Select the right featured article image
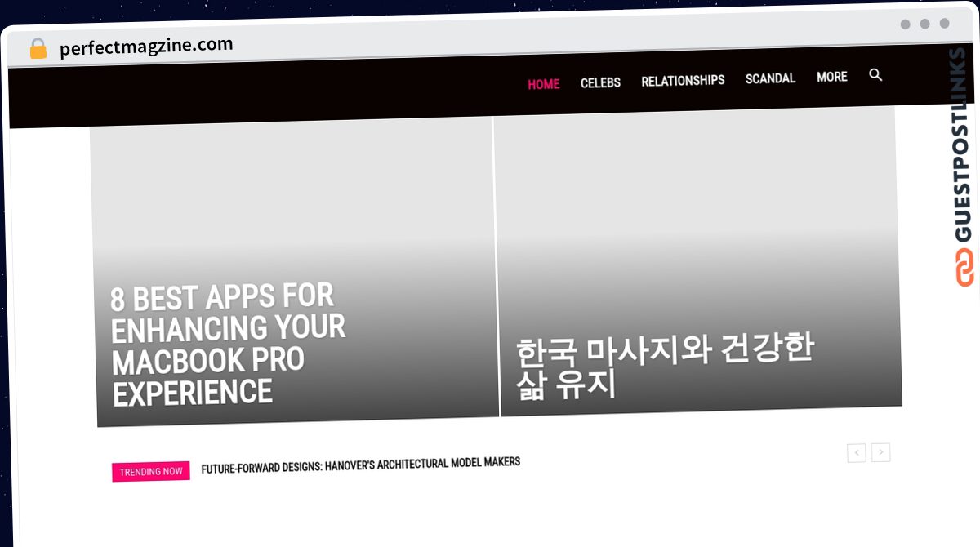 pyautogui.click(x=698, y=261)
